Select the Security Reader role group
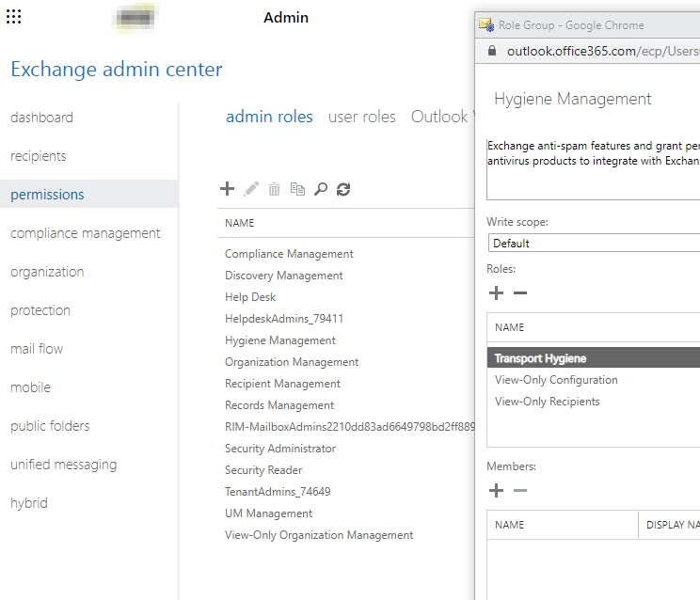This screenshot has height=600, width=700. point(263,470)
